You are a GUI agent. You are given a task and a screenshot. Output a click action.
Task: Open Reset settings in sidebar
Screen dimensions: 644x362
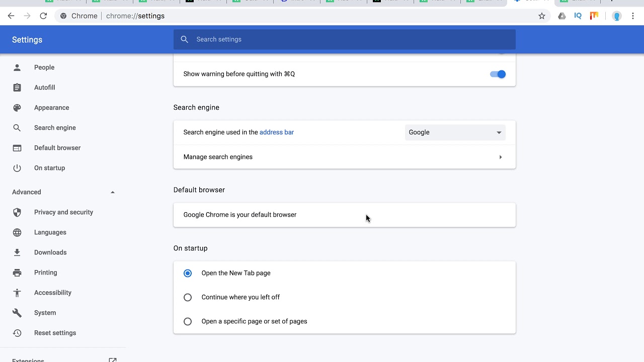55,333
